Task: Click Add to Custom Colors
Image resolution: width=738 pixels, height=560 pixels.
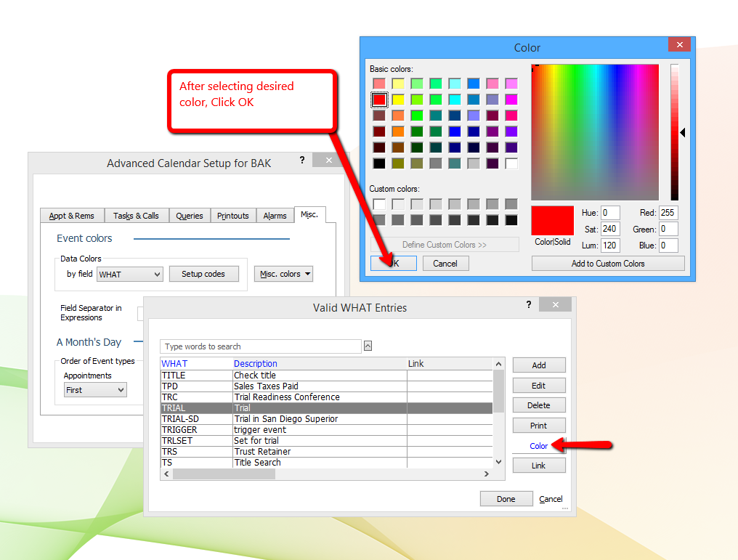Action: (x=608, y=263)
